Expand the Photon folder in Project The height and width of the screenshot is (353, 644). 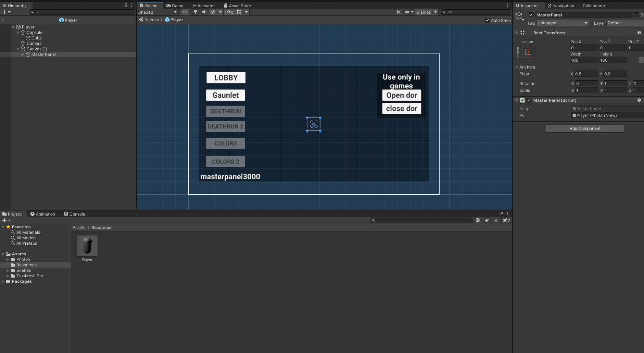tap(8, 259)
